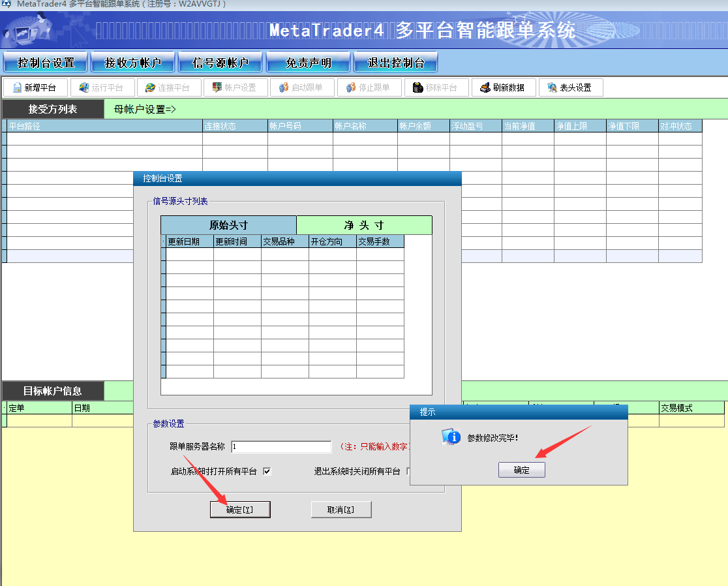Click the 更新时间 column header
Image resolution: width=728 pixels, height=586 pixels.
point(237,241)
